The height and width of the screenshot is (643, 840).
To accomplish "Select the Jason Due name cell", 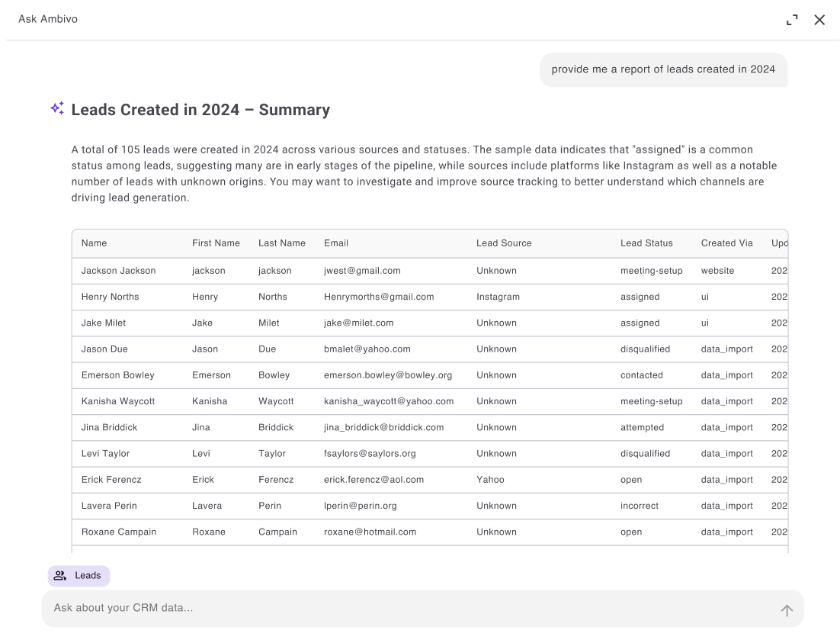I will [104, 349].
